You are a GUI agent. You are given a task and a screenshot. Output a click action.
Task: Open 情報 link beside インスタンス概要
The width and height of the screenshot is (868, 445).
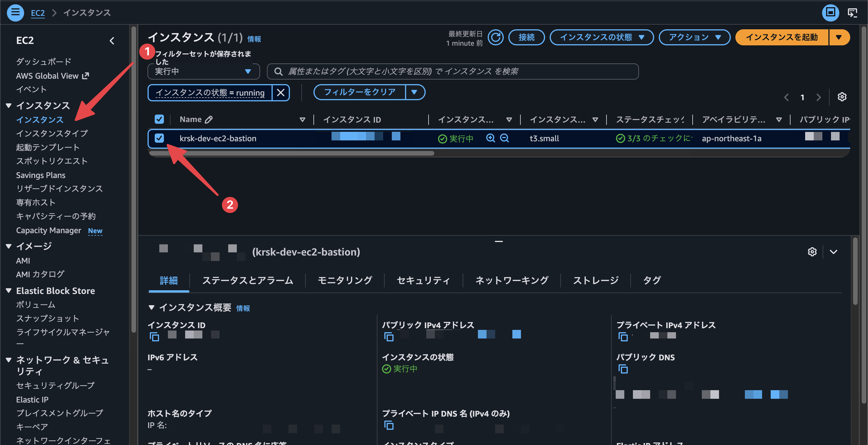point(243,308)
